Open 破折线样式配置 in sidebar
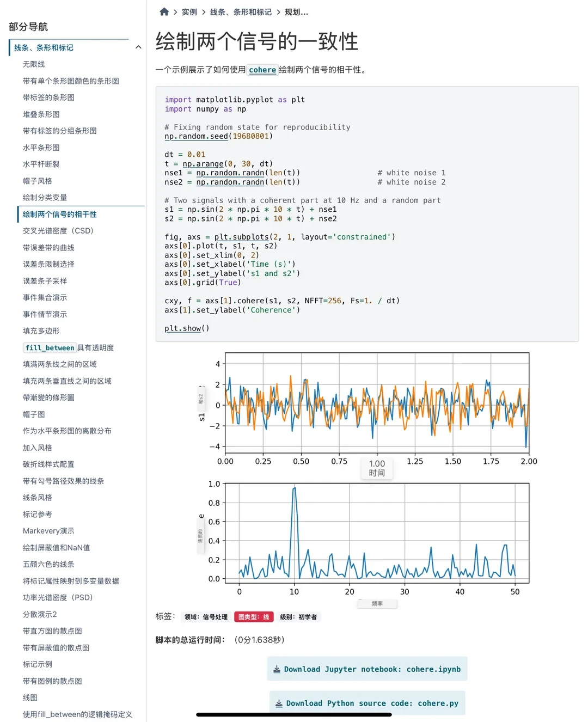The width and height of the screenshot is (588, 722). click(x=48, y=464)
